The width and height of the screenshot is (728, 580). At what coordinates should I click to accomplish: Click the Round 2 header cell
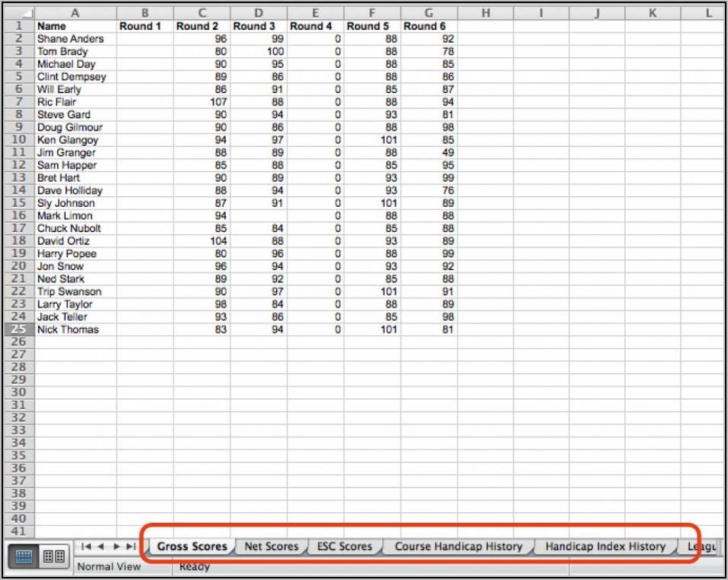coord(202,26)
